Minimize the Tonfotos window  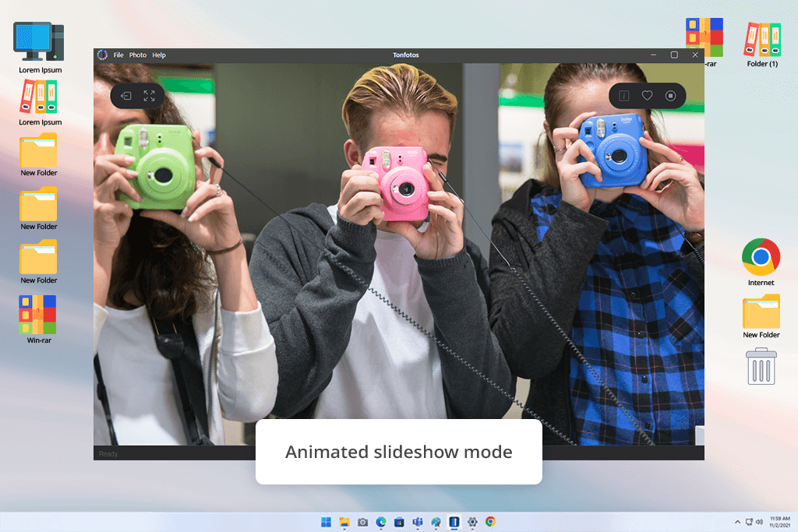[x=654, y=55]
